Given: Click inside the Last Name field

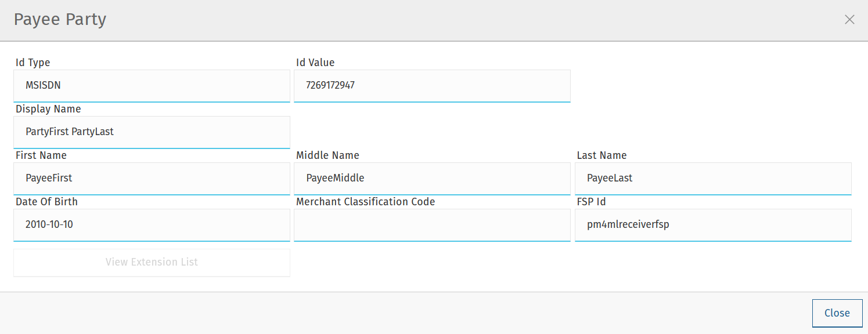Looking at the screenshot, I should tap(713, 178).
